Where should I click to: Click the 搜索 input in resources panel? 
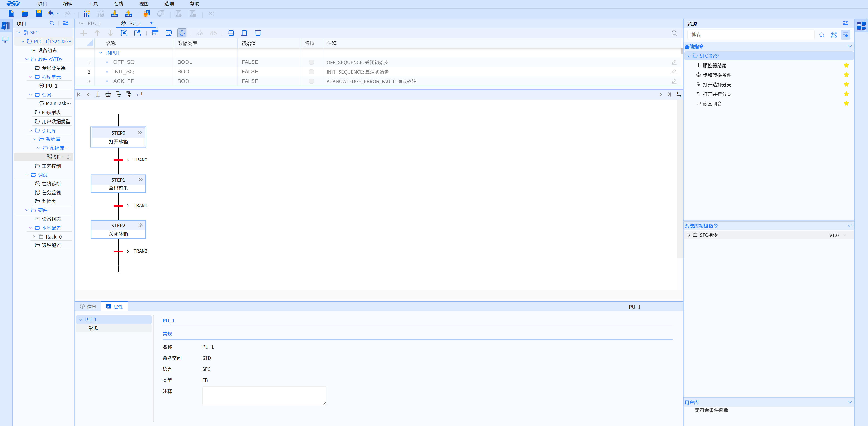pos(750,35)
